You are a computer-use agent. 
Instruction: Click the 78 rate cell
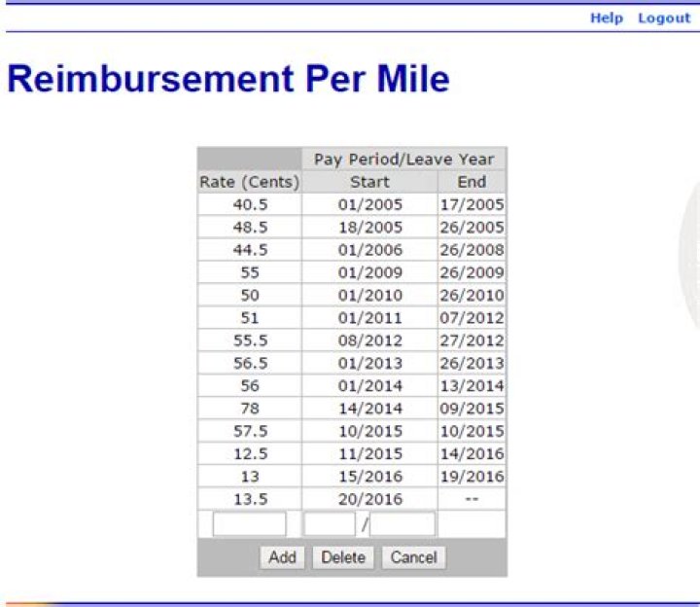point(249,409)
